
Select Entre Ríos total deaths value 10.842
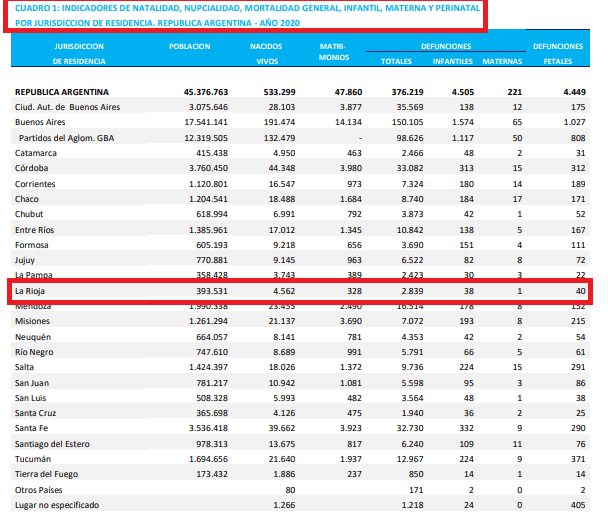[x=410, y=230]
